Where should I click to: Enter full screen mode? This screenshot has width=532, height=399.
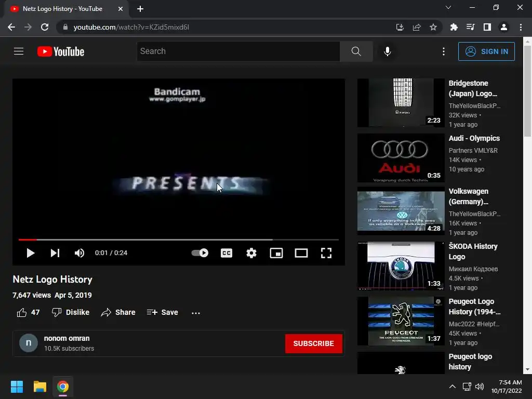(x=326, y=253)
